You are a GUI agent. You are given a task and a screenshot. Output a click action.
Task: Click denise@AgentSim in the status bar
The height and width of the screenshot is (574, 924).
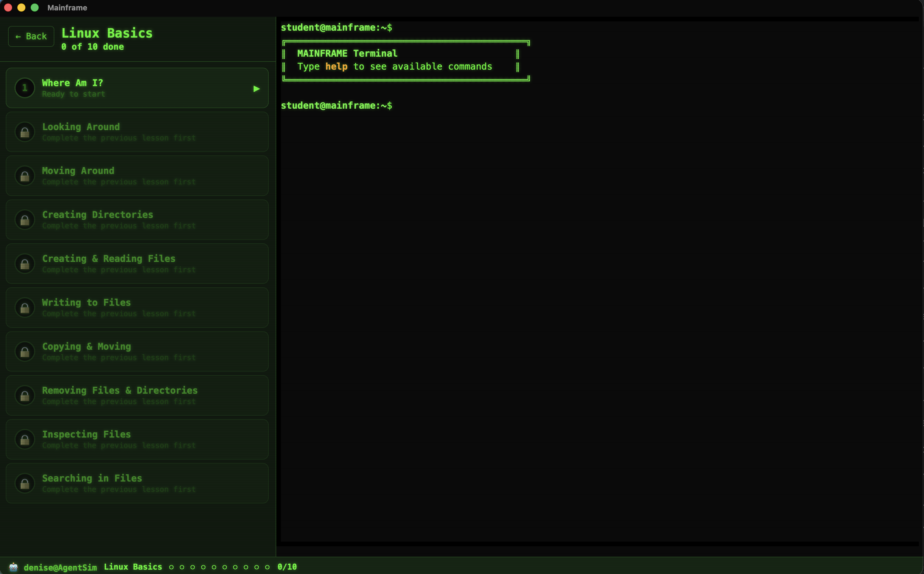pos(60,567)
